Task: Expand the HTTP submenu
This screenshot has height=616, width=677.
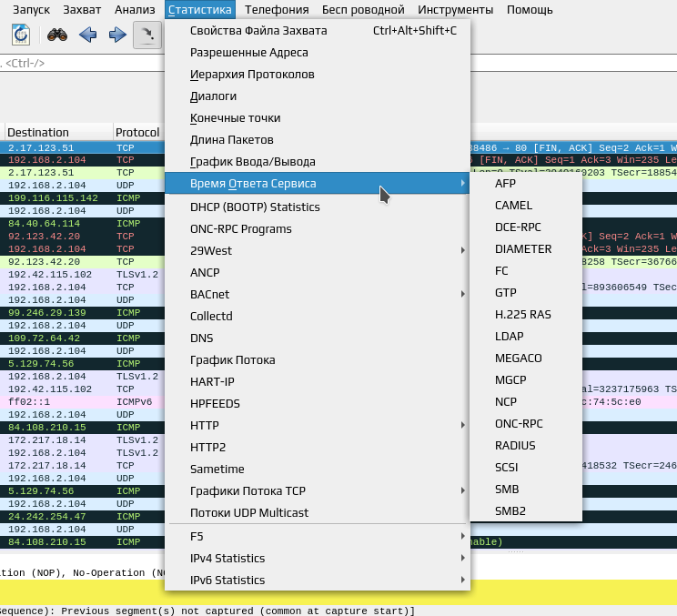Action: (318, 425)
